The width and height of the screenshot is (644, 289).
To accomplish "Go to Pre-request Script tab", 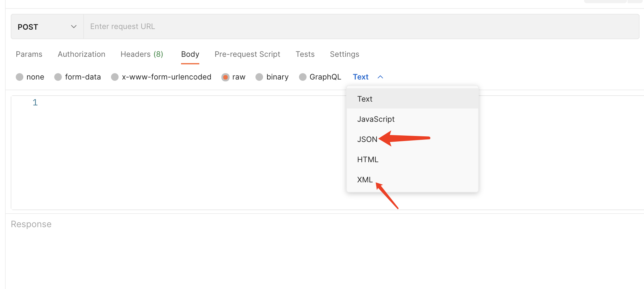I will click(x=247, y=54).
